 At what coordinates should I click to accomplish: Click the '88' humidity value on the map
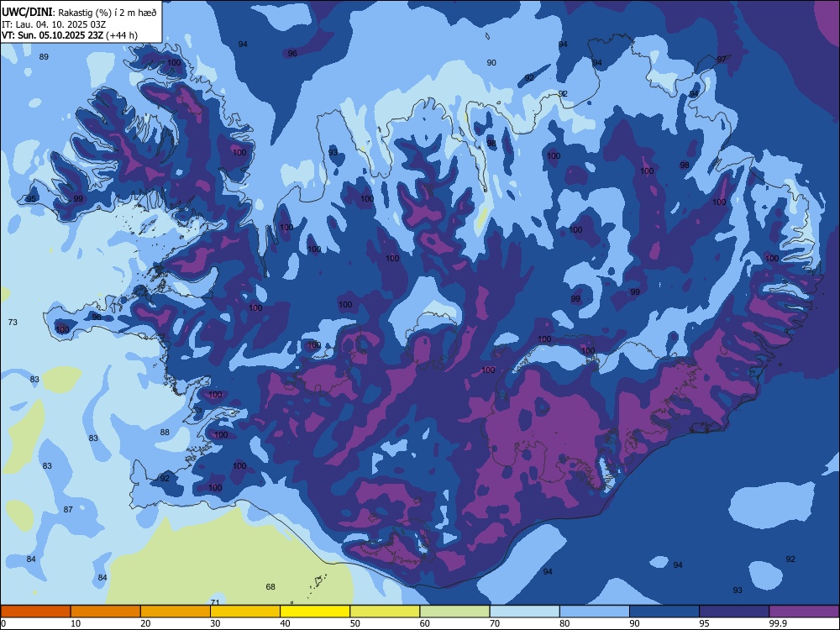tap(165, 432)
